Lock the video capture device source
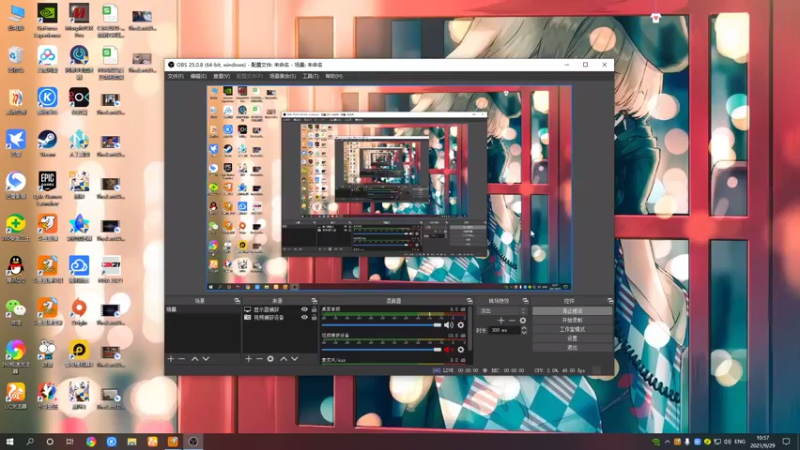The height and width of the screenshot is (450, 800). pos(314,317)
